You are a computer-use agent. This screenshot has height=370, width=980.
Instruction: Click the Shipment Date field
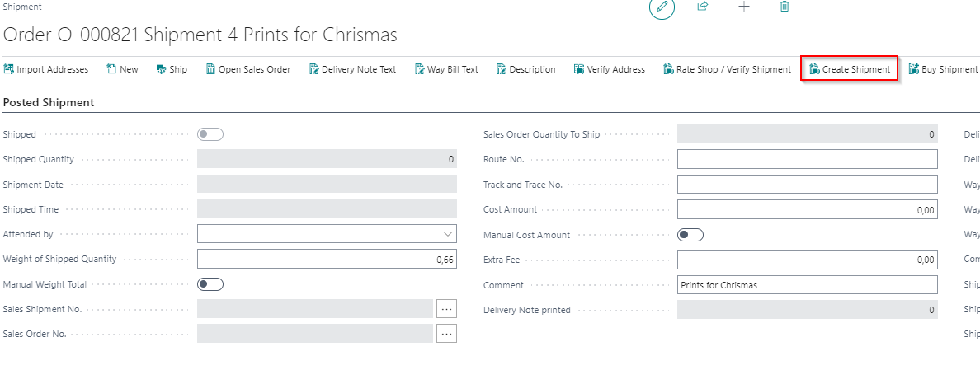point(327,184)
